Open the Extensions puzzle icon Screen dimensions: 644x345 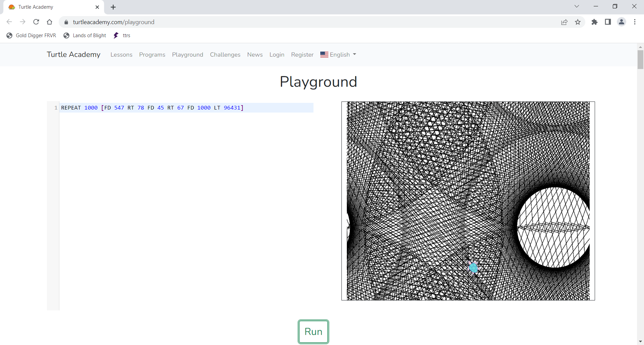(x=594, y=22)
